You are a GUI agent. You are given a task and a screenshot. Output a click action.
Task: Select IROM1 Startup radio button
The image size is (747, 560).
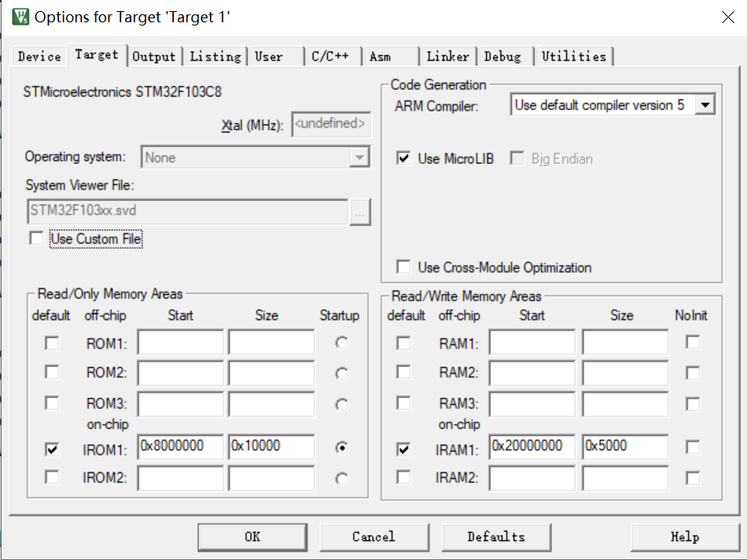[341, 447]
